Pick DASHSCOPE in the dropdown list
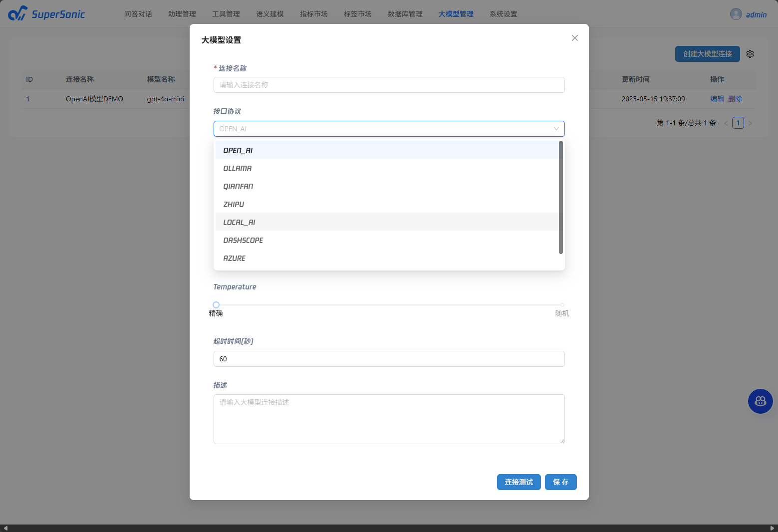The height and width of the screenshot is (532, 778). (387, 240)
